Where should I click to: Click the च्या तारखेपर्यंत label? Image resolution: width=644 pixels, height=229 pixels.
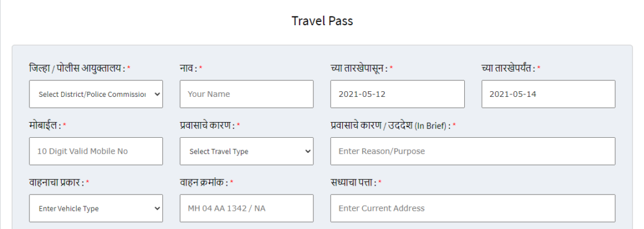tap(508, 68)
